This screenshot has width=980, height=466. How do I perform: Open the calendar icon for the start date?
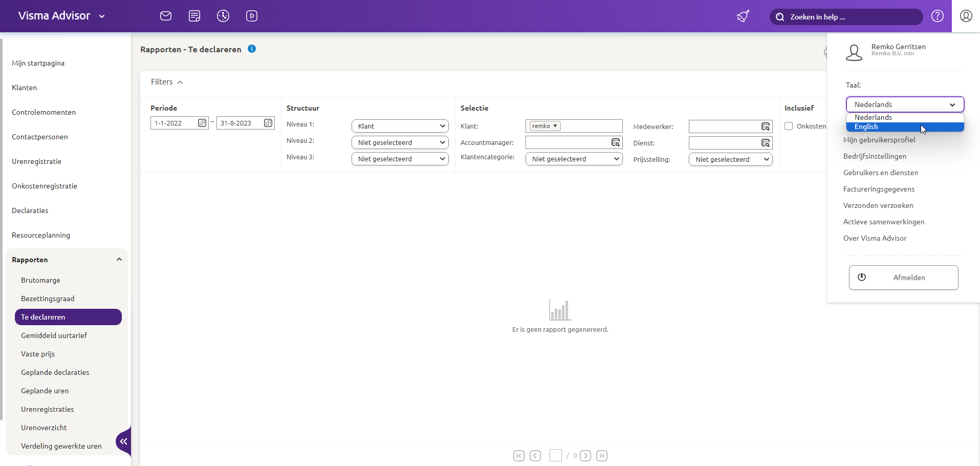tap(202, 122)
